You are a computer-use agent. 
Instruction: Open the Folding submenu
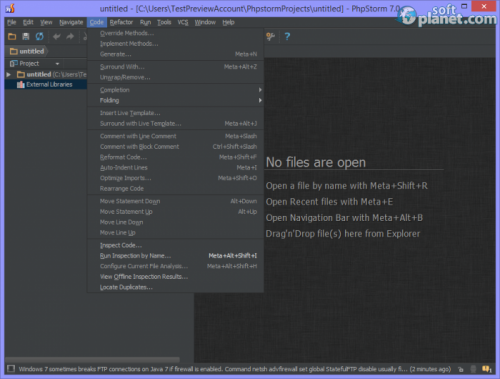tap(176, 100)
